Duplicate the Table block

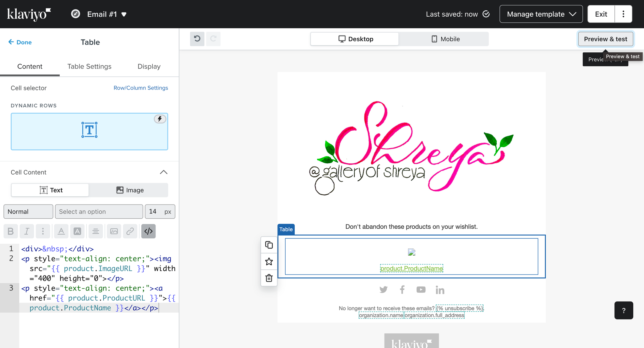pyautogui.click(x=269, y=245)
